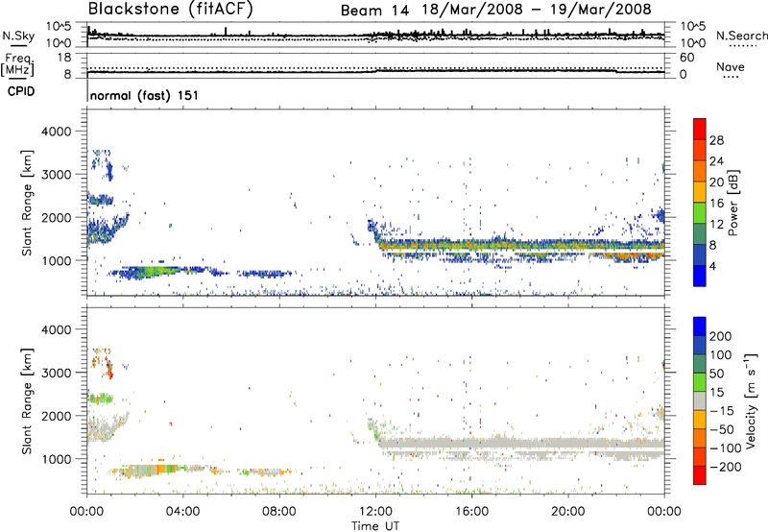768x532 pixels.
Task: Click the '12:00' time axis label
Action: tap(375, 512)
